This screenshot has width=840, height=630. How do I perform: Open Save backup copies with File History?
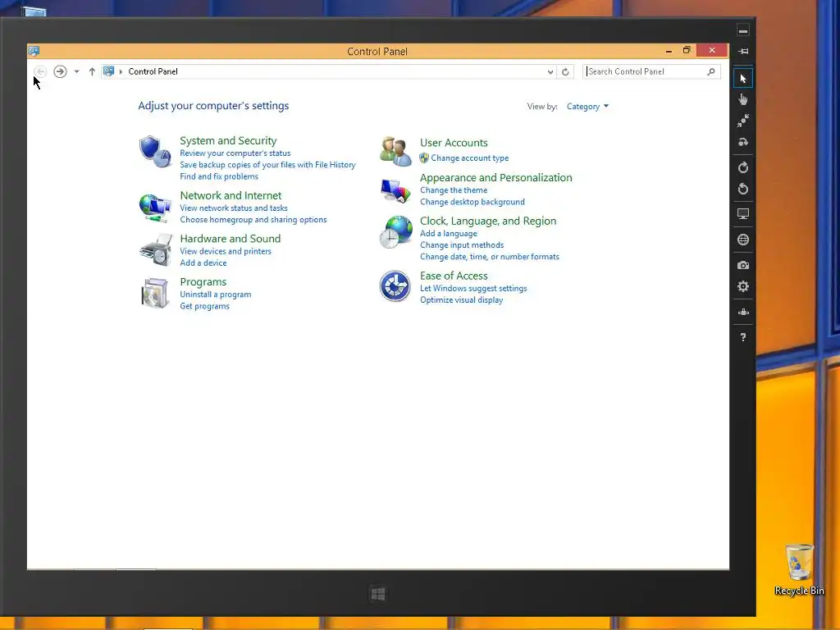268,164
